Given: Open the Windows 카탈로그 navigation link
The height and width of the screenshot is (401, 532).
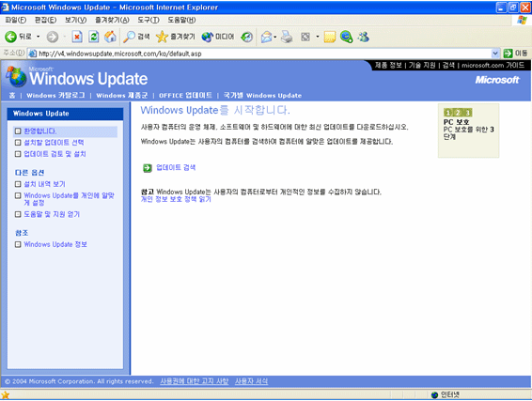Looking at the screenshot, I should [55, 95].
